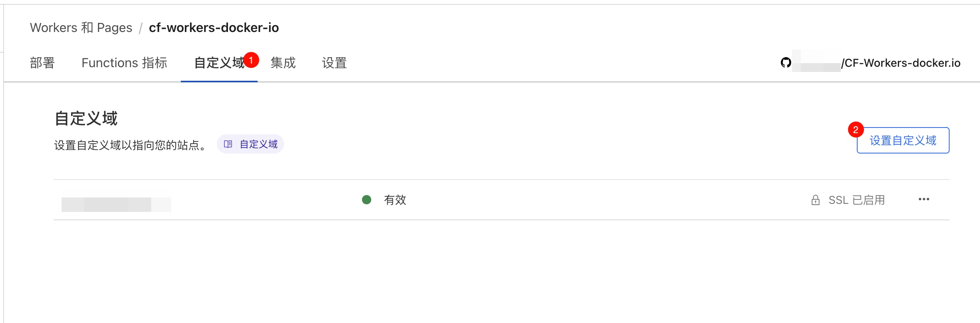The width and height of the screenshot is (980, 323).
Task: Open the CF-Workers-docker.io GitHub repository link
Action: tap(900, 63)
